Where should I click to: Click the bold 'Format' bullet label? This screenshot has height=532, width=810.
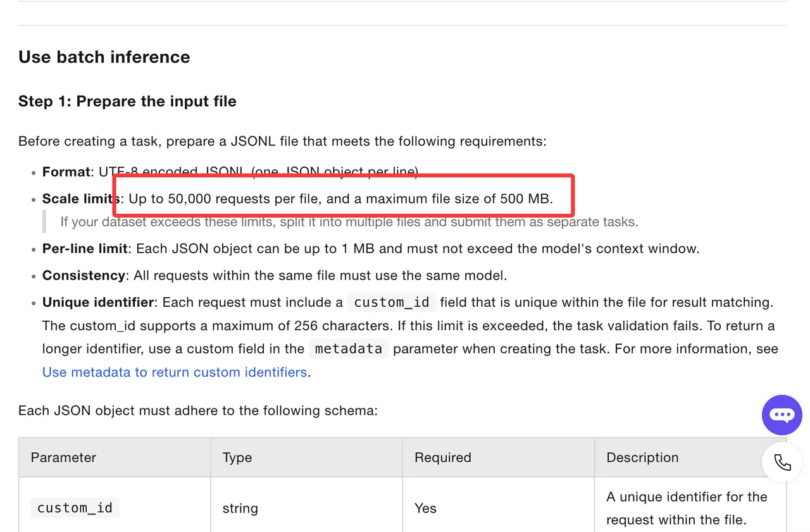pyautogui.click(x=66, y=172)
